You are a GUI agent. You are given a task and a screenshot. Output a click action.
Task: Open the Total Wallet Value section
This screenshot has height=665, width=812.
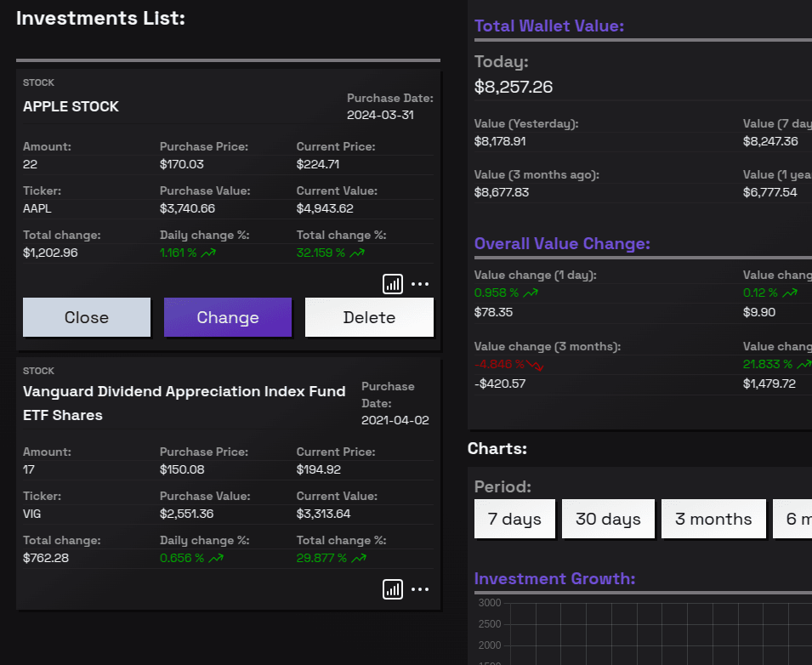(x=549, y=26)
